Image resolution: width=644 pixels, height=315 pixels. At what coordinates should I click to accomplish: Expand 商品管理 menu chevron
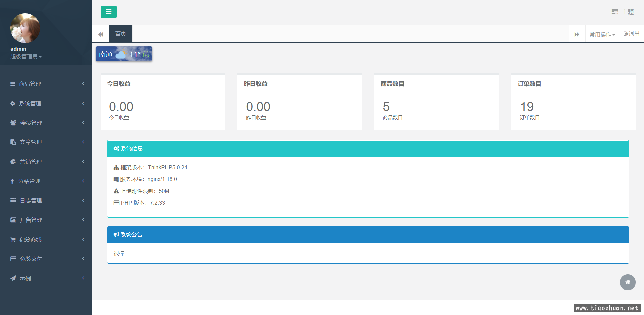tap(83, 84)
